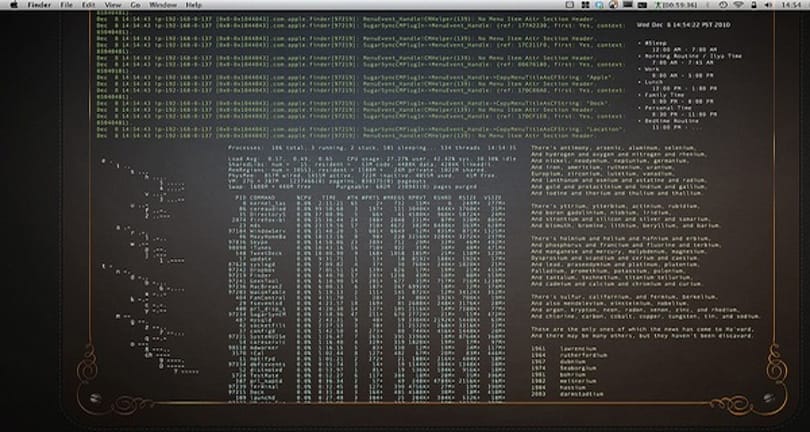Open the Wi-Fi status menu
Image resolution: width=810 pixels, height=432 pixels.
point(738,5)
